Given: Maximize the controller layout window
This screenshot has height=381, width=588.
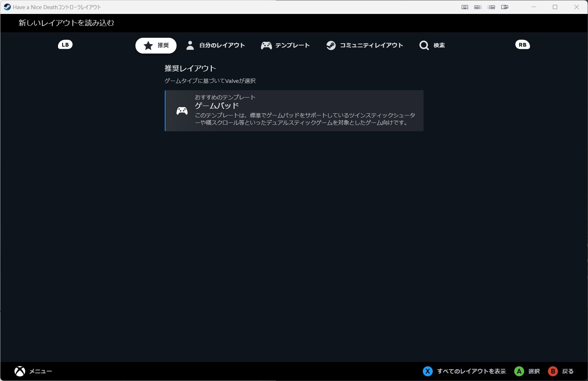Looking at the screenshot, I should coord(555,7).
